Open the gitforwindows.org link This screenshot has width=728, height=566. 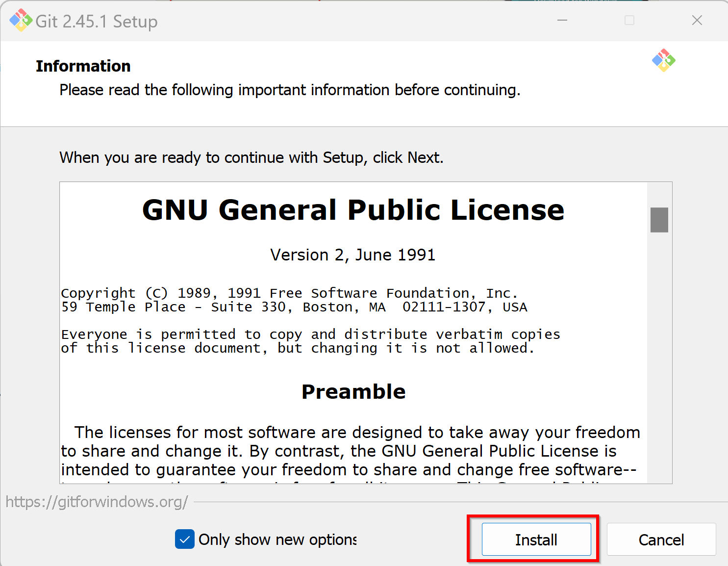tap(97, 502)
